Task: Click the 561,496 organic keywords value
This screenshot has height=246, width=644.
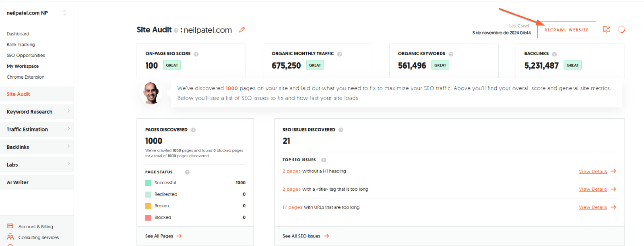Action: click(412, 66)
